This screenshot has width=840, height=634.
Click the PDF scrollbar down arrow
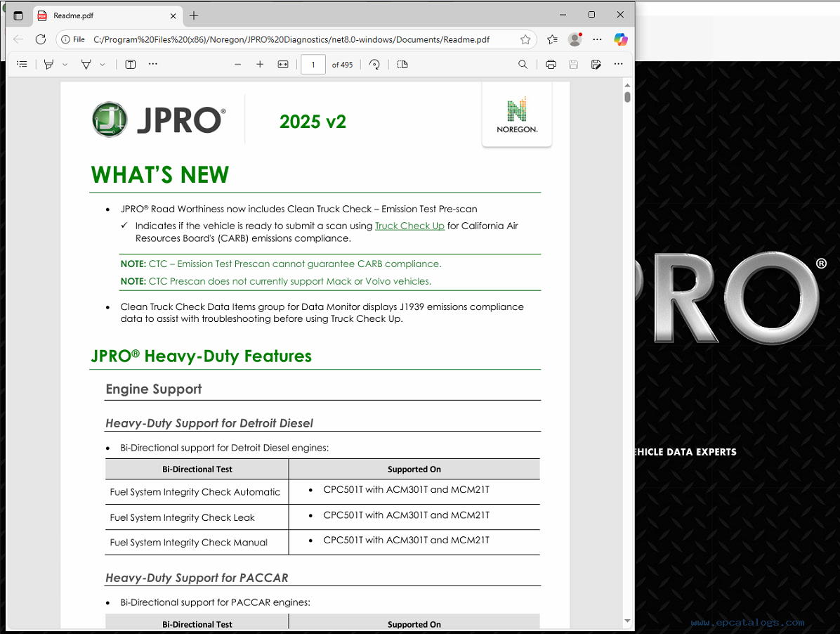627,621
